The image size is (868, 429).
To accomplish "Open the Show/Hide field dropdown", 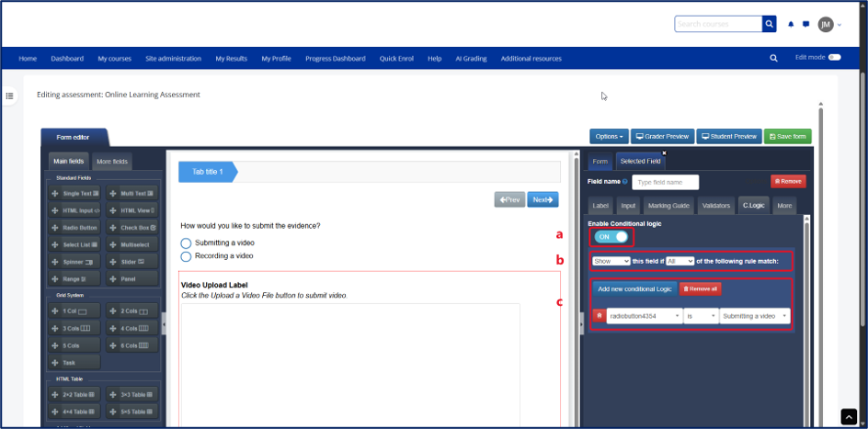I will tap(611, 261).
